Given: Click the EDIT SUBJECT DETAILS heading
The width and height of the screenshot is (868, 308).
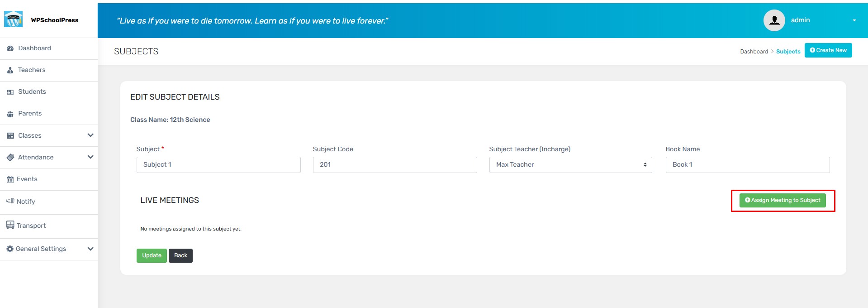Looking at the screenshot, I should [175, 97].
